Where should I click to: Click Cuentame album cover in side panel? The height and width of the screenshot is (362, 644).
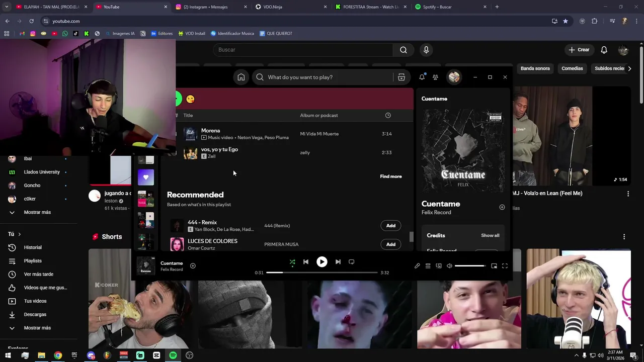coord(463,150)
